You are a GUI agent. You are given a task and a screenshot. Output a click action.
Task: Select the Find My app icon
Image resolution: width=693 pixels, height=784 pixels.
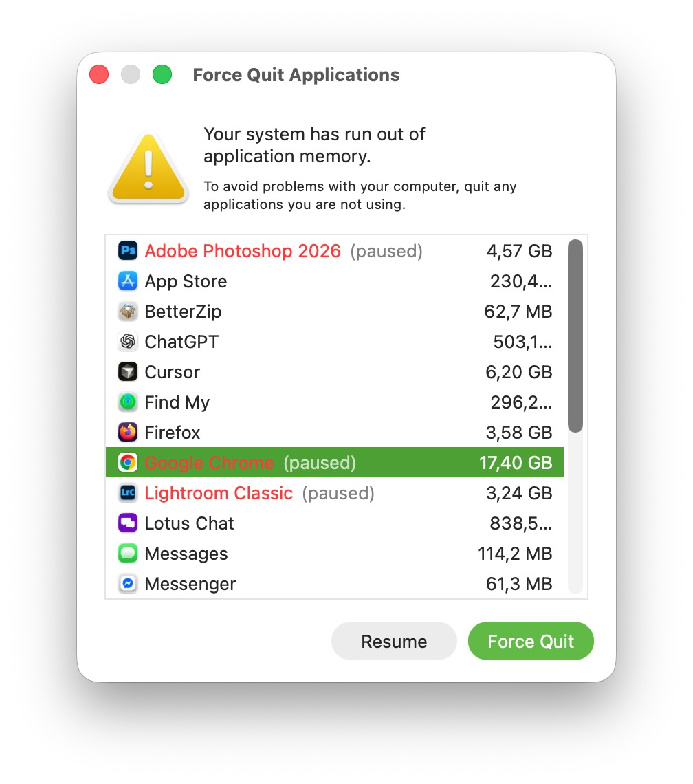click(128, 402)
